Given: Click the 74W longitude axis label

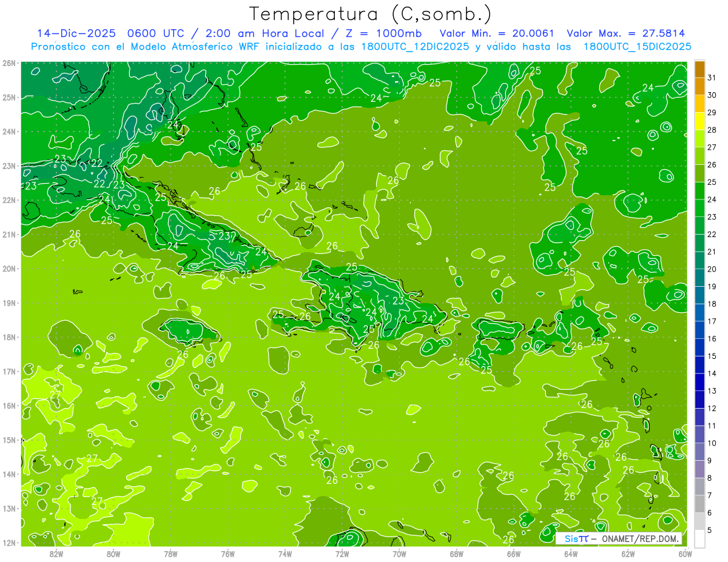Looking at the screenshot, I should pos(285,554).
